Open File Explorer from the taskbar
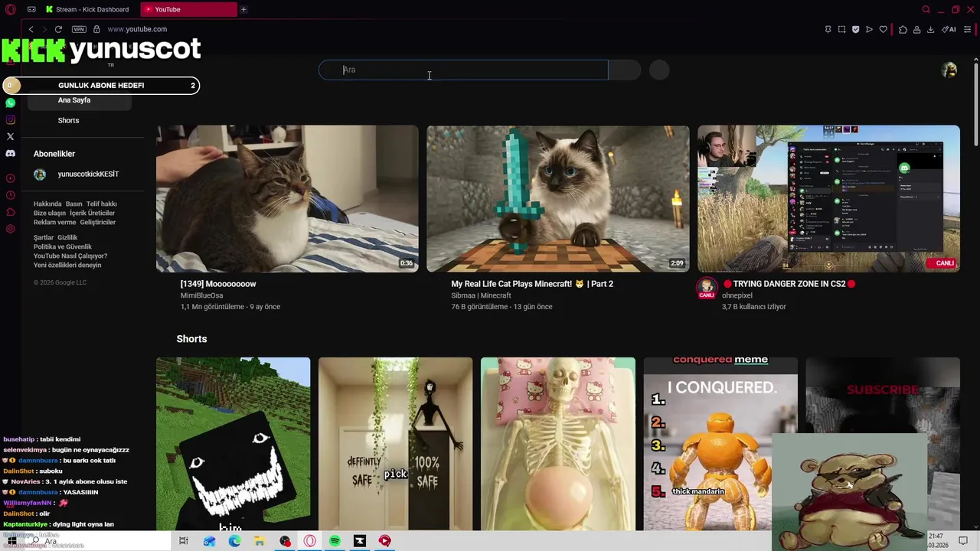980x551 pixels. coord(260,541)
